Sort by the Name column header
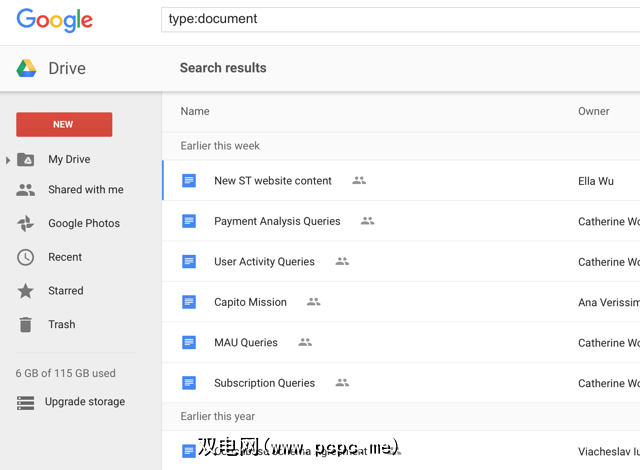The image size is (640, 470). [x=195, y=111]
